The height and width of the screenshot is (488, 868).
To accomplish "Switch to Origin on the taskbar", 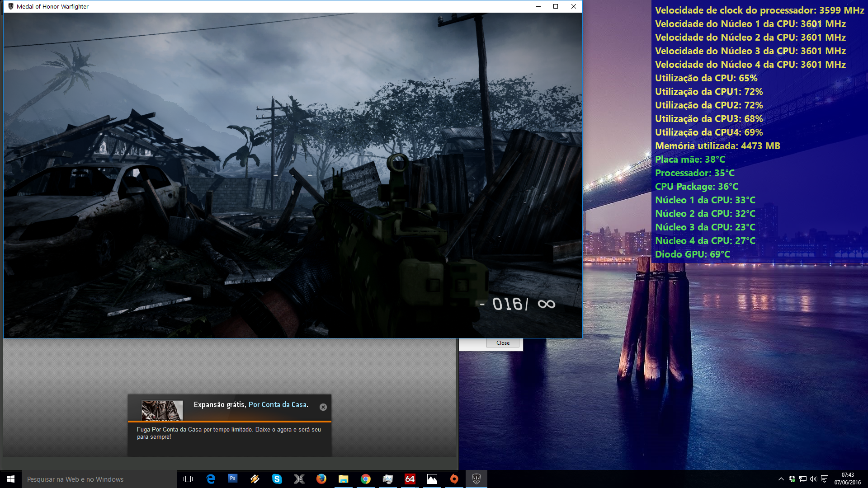I will [454, 479].
